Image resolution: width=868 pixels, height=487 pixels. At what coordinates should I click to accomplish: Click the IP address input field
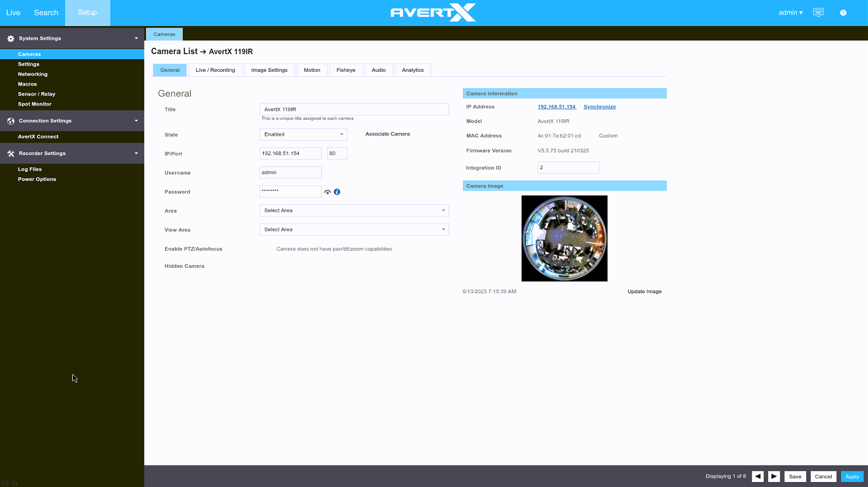(x=290, y=153)
